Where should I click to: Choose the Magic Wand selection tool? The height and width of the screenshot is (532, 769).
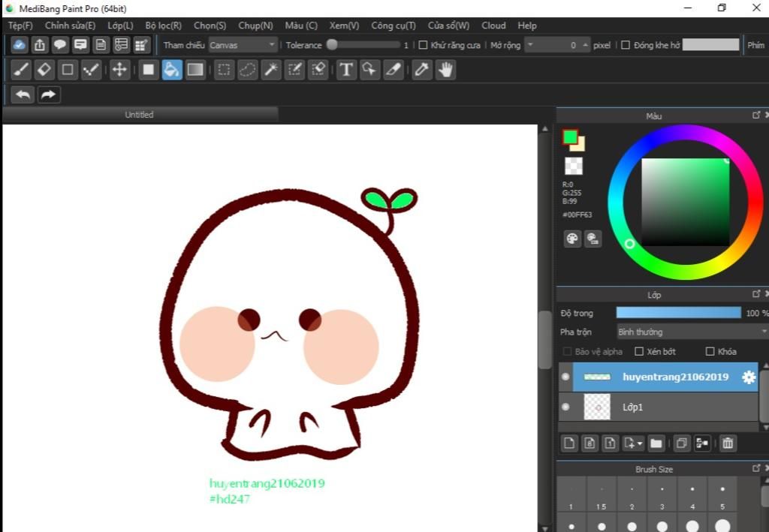click(271, 70)
